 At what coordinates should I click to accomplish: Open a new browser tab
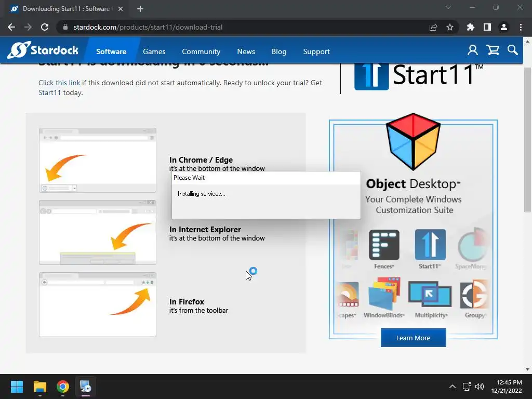[x=140, y=9]
